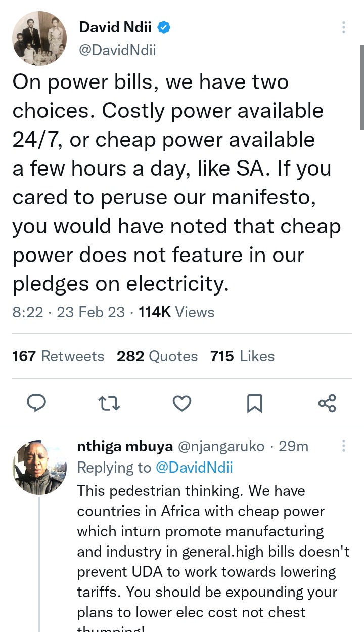View the 282 Quotes list
This screenshot has height=632, width=364.
[157, 356]
